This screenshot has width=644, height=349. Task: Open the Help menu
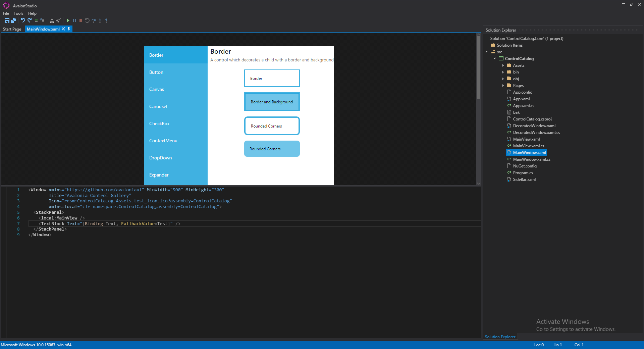click(32, 13)
